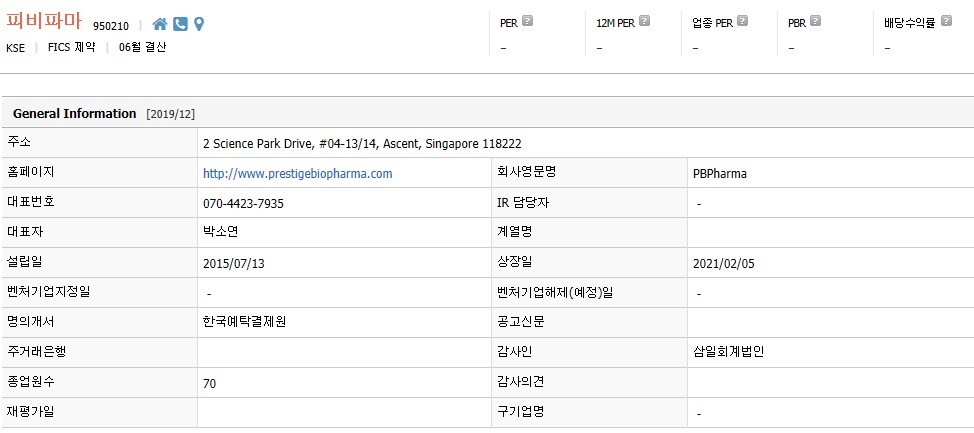Click the FICS 제약 sector label
974x433 pixels.
click(71, 47)
